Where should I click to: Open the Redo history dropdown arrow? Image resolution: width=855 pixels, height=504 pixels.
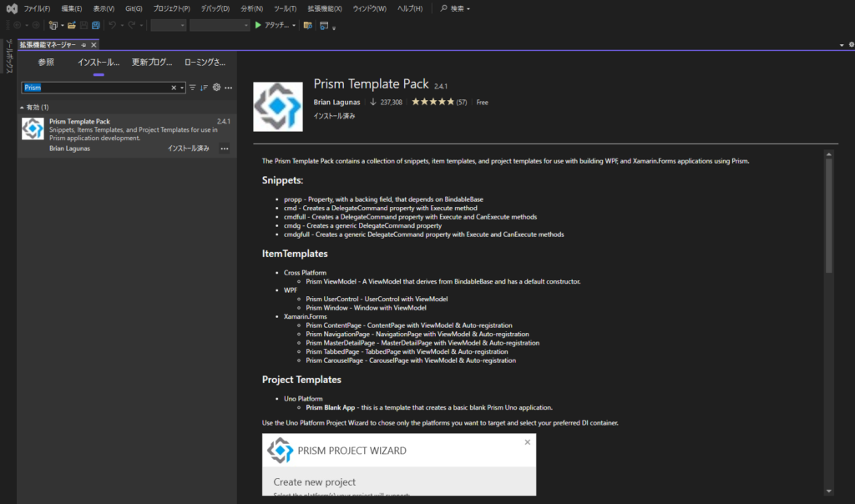tap(141, 26)
